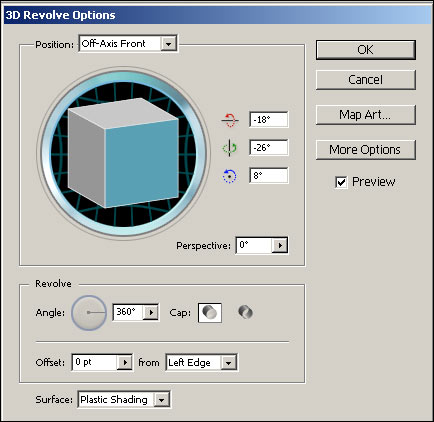Click the Offset field showing 0 pt

[x=95, y=362]
